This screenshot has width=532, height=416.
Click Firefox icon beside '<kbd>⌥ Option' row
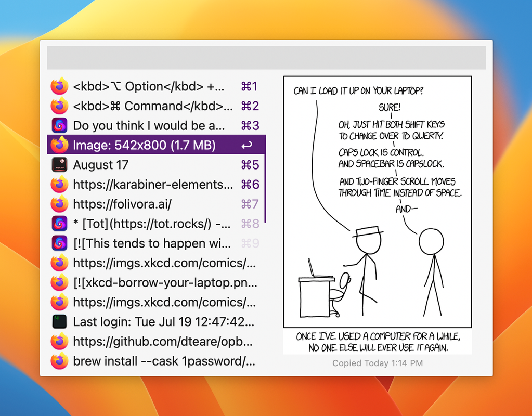[59, 86]
